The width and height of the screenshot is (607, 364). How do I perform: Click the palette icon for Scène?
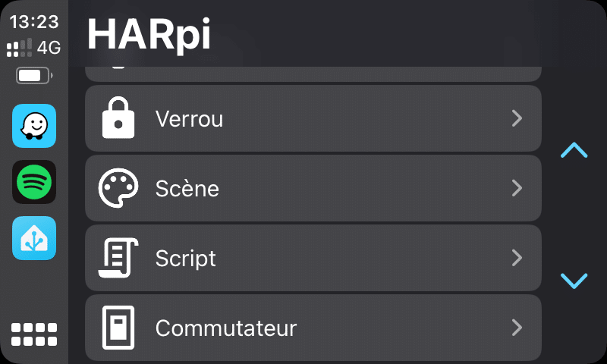click(x=118, y=188)
